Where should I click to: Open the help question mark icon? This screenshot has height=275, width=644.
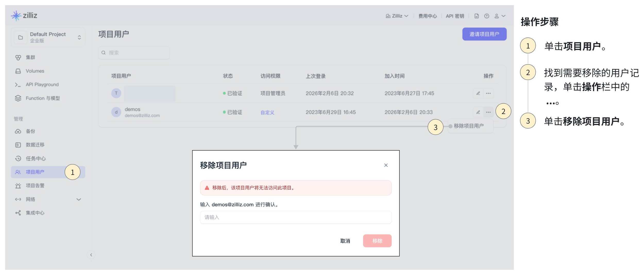click(486, 16)
